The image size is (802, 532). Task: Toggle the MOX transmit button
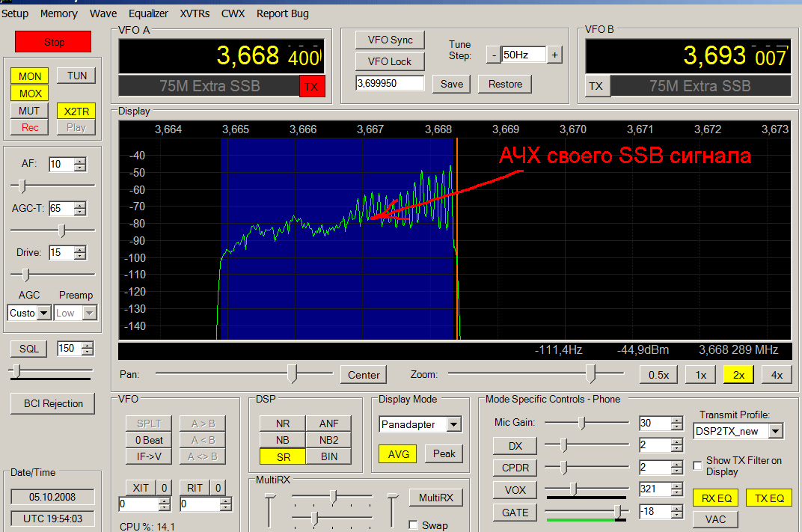[30, 94]
